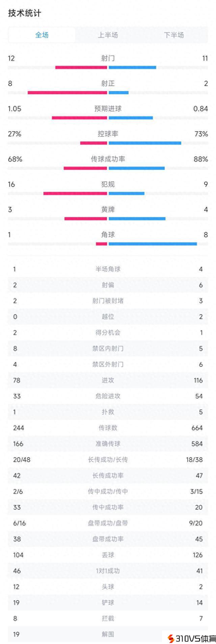This screenshot has height=644, width=216.
Task: Click the 传球成功率 stat label
Action: [x=108, y=159]
